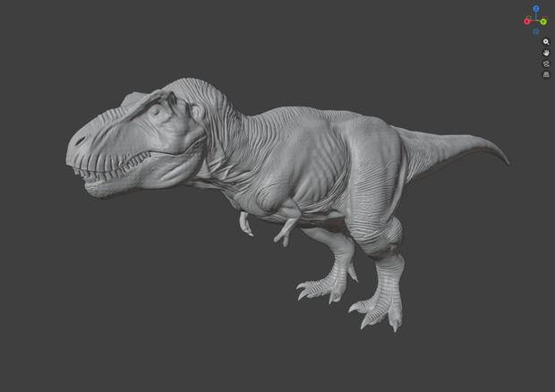Click the magnifier zoom view button
Viewport: 555px width, 392px height.
(546, 42)
